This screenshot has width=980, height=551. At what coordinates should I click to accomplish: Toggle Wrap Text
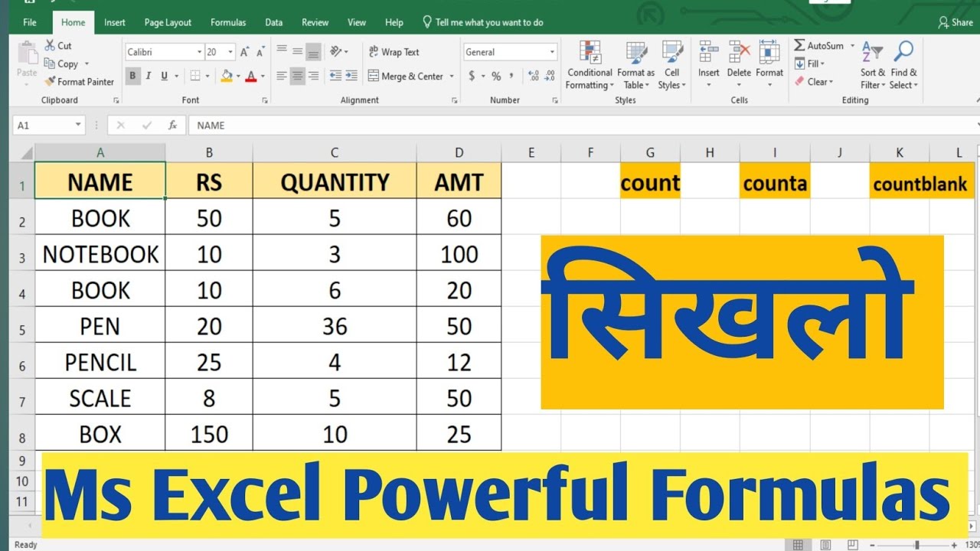(394, 52)
